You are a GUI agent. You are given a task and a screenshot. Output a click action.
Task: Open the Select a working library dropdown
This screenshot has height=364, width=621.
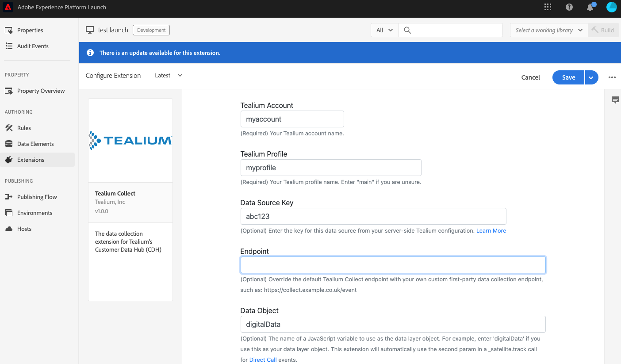548,30
